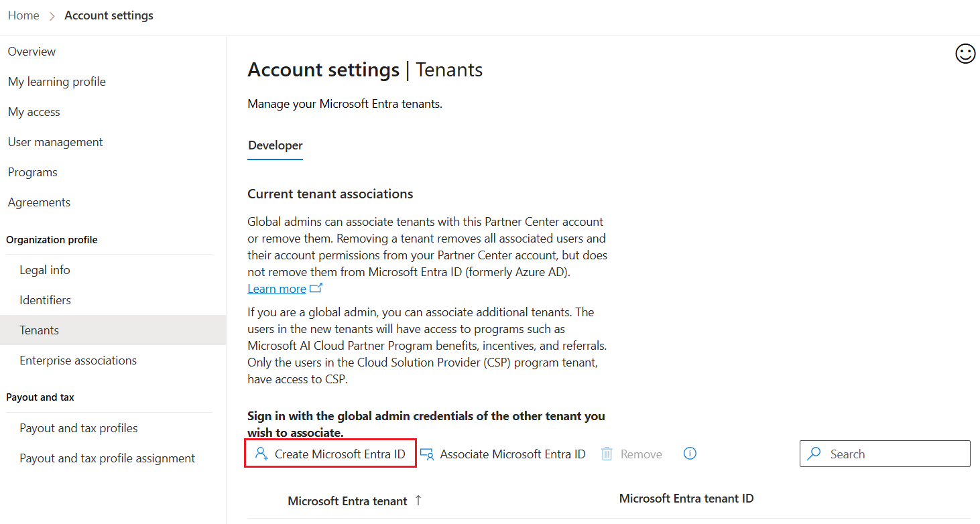Select Associate Microsoft Entra ID
Screen dimensions: 980x524
511,454
